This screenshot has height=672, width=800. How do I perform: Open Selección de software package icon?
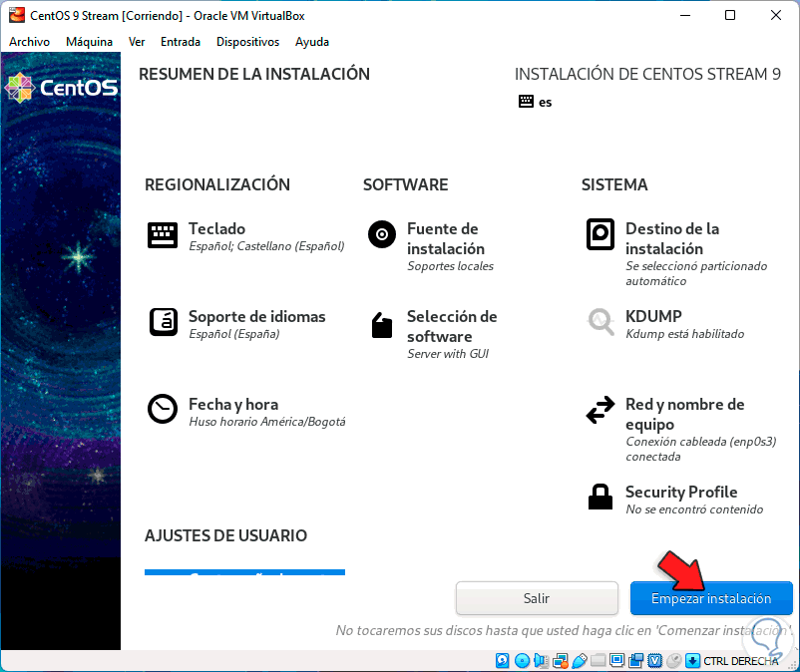(382, 325)
